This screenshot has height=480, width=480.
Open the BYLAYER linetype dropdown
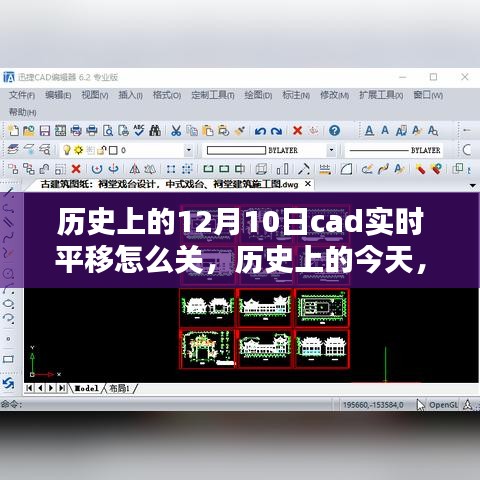pyautogui.click(x=395, y=150)
